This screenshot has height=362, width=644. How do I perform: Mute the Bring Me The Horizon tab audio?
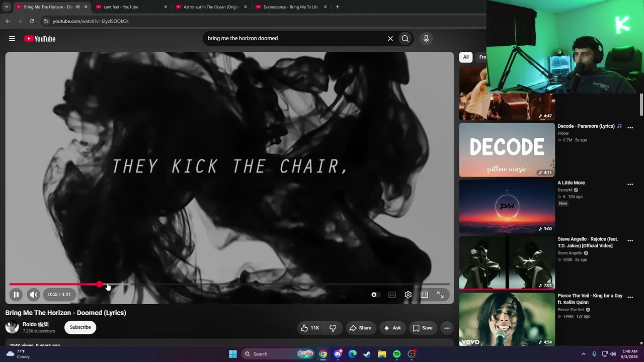(x=77, y=7)
